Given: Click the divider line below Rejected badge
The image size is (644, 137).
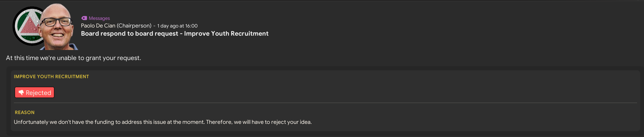Looking at the screenshot, I should [325, 103].
